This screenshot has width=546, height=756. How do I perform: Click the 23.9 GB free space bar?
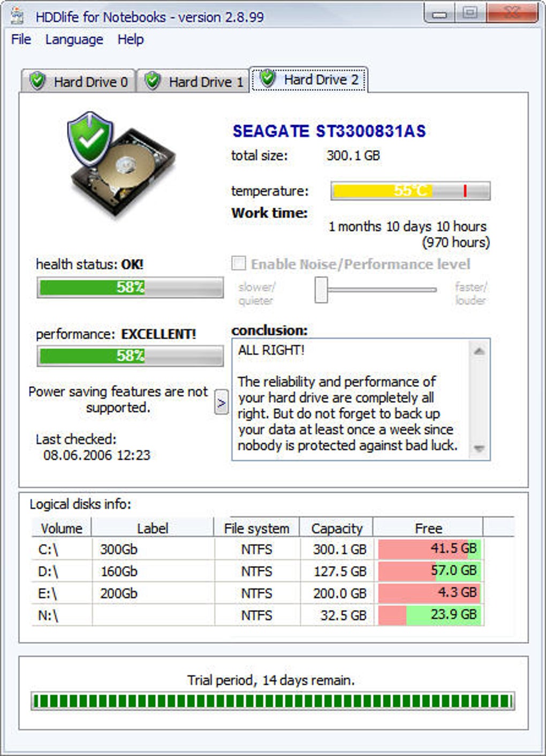pos(429,615)
